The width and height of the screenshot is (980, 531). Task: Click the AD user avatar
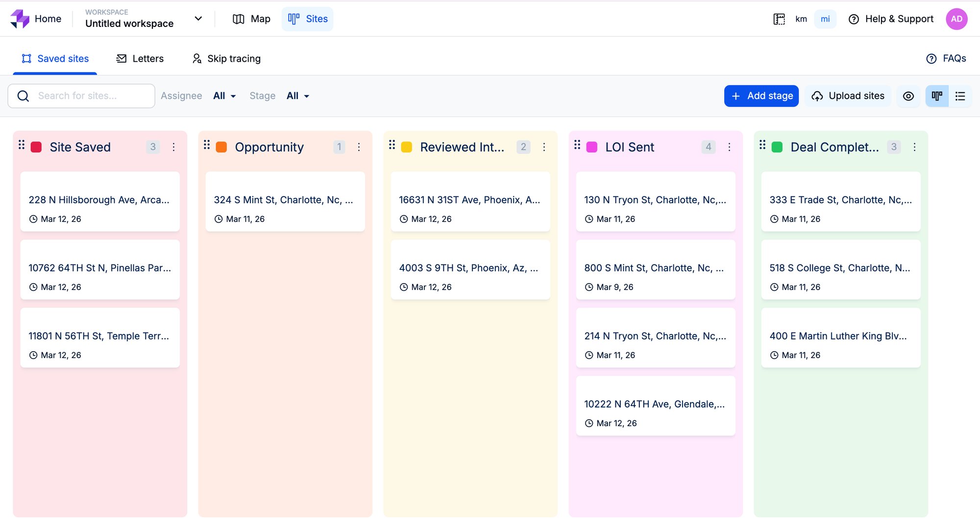tap(956, 19)
